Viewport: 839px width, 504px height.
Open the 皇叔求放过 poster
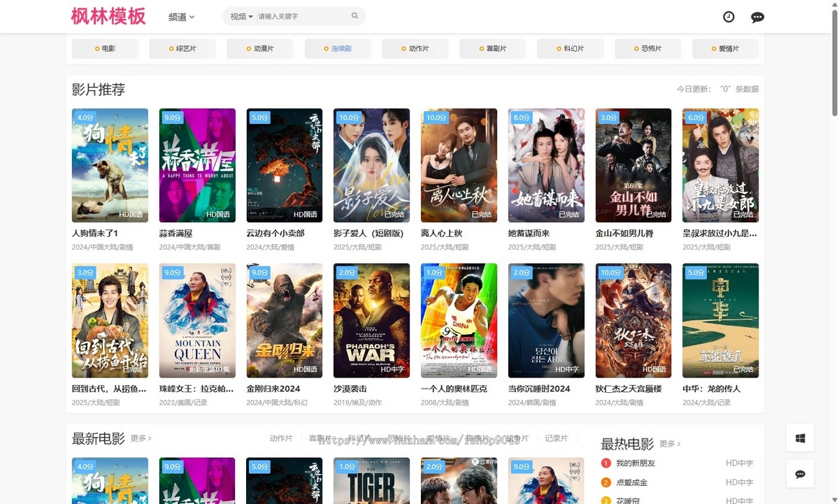pyautogui.click(x=721, y=165)
